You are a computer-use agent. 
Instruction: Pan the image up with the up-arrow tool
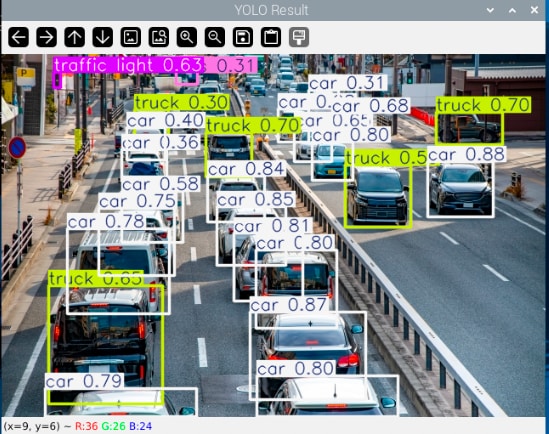75,37
